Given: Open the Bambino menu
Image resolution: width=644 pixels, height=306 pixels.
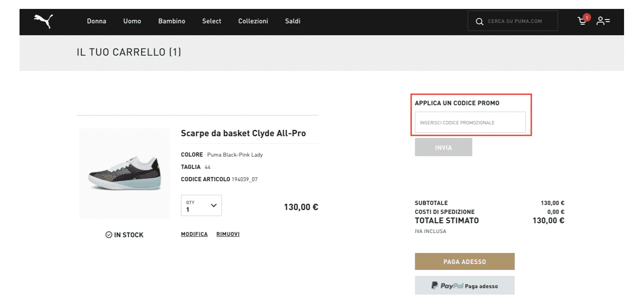Looking at the screenshot, I should [172, 21].
